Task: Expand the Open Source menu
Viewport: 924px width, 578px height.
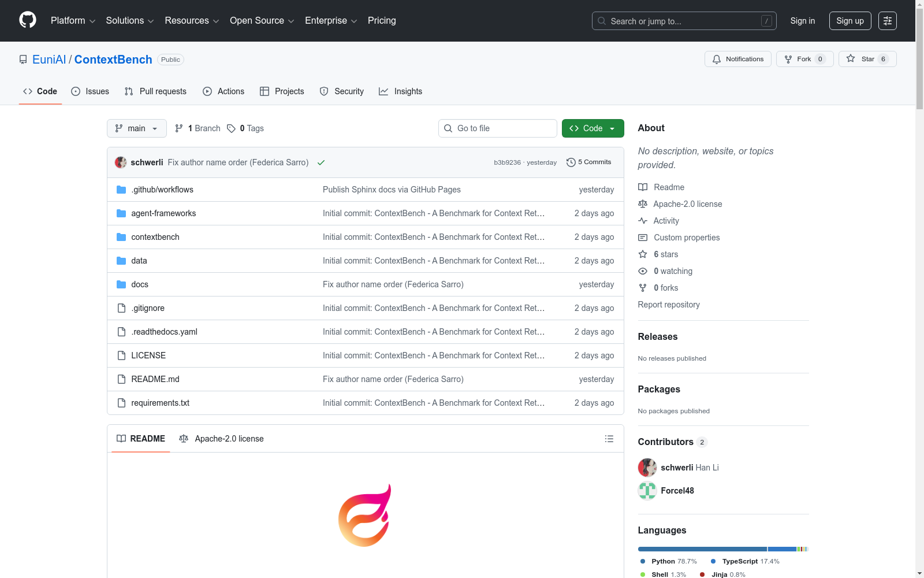Action: point(262,21)
